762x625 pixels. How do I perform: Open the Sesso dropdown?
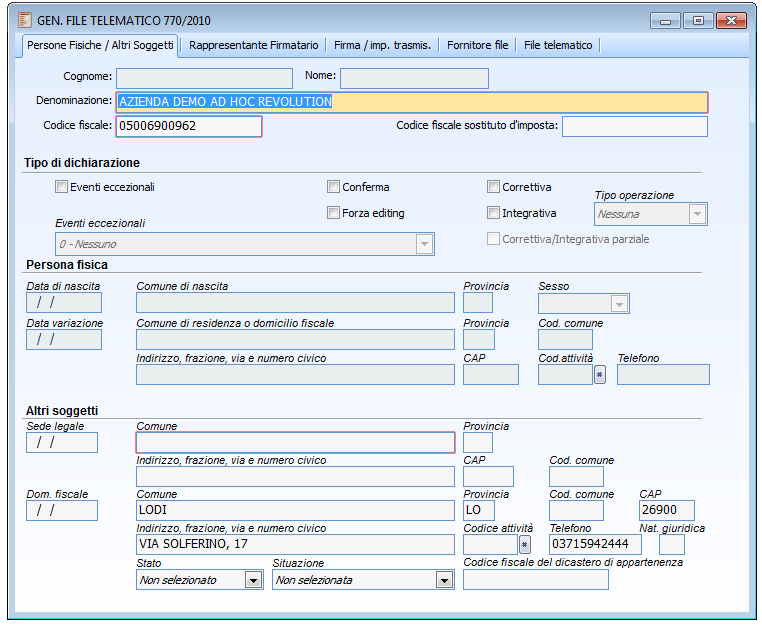pyautogui.click(x=619, y=304)
